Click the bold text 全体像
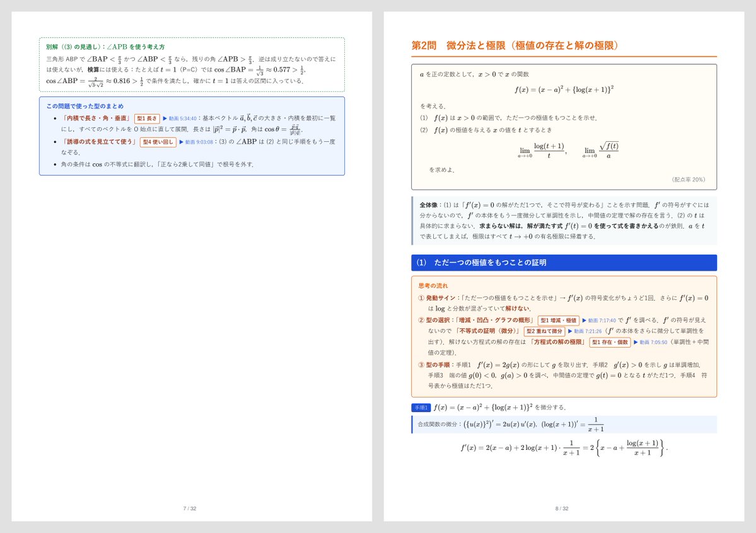 point(428,205)
